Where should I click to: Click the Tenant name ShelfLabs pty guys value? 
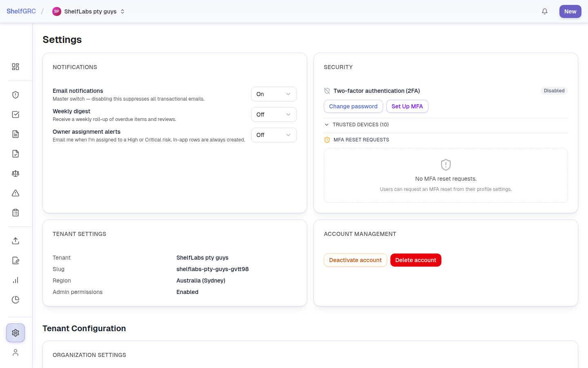(x=203, y=258)
